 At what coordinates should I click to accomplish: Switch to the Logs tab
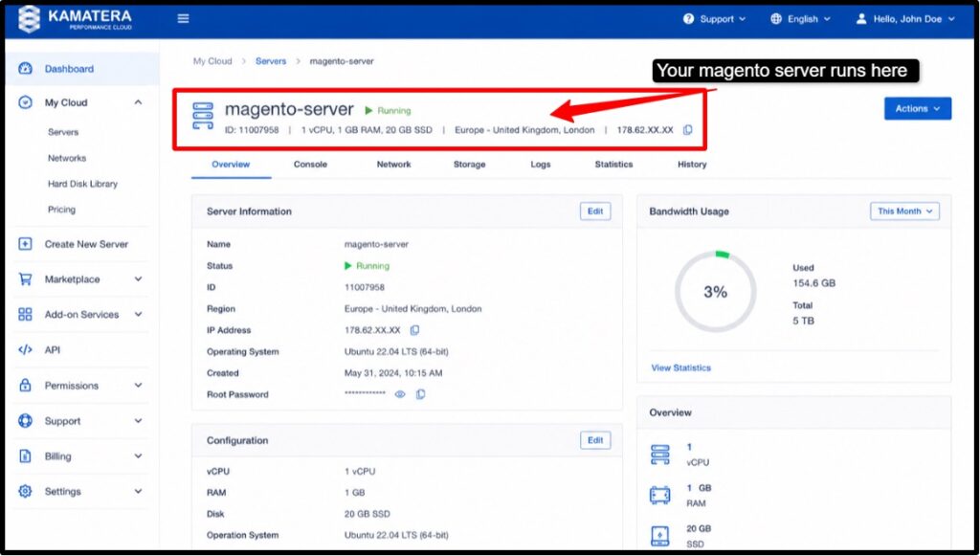(x=541, y=165)
